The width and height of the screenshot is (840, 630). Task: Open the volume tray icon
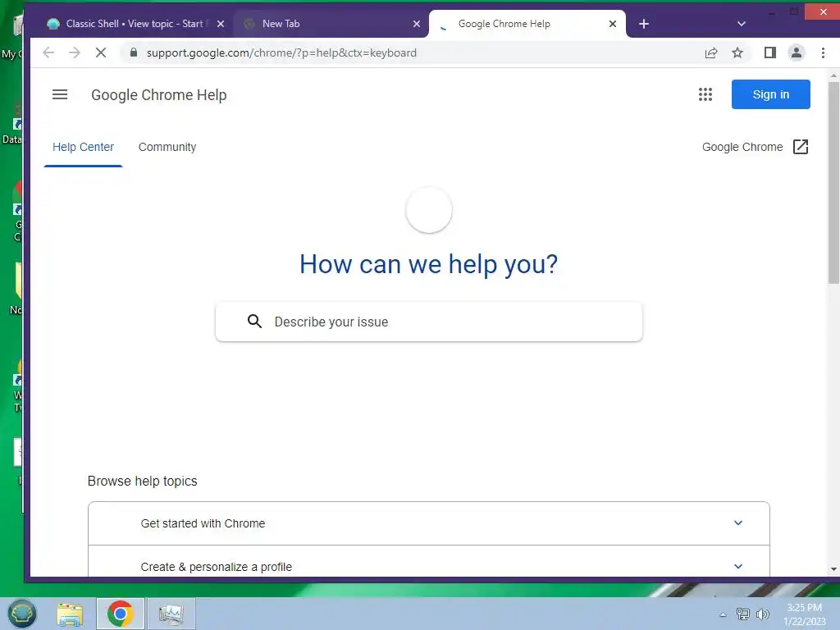[x=762, y=614]
